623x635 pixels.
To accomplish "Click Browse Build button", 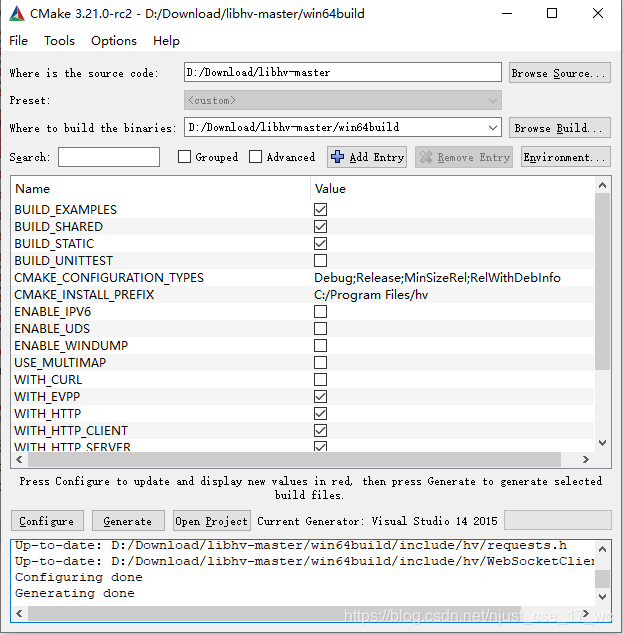I will coord(559,128).
